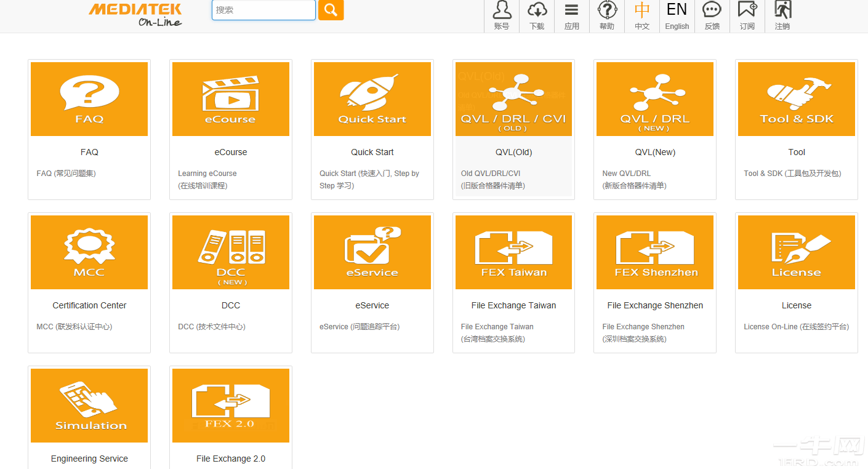Open the eService checkmark tile icon

[372, 252]
